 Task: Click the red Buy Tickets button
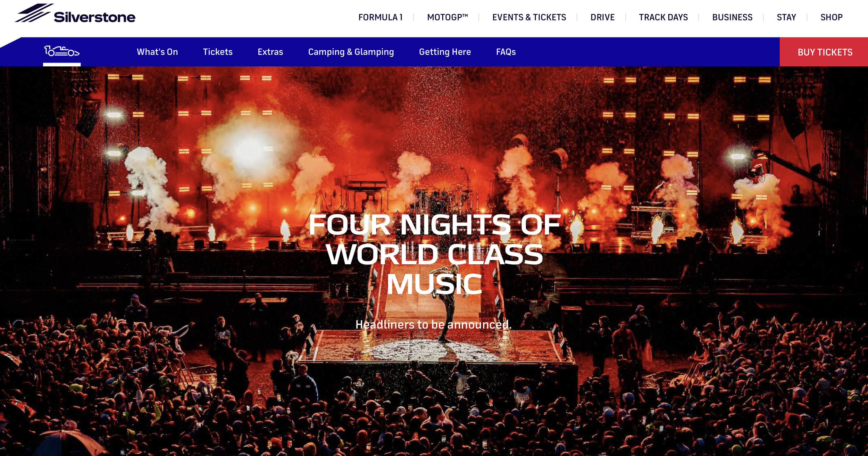(x=824, y=52)
